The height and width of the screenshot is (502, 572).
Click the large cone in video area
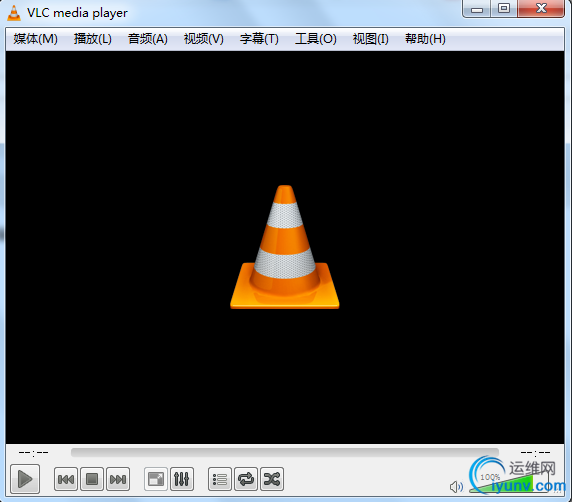pyautogui.click(x=285, y=247)
